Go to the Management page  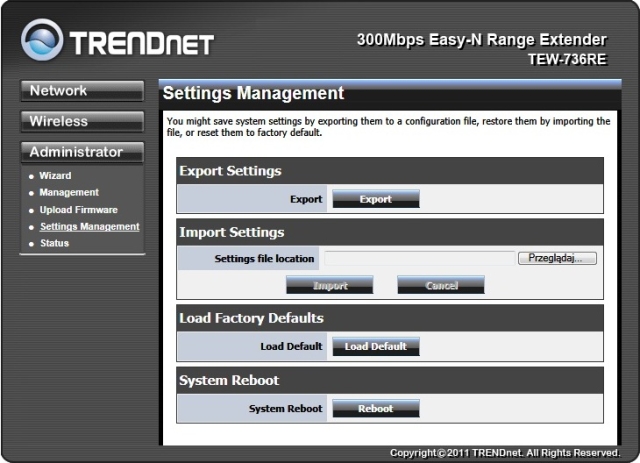(x=69, y=193)
